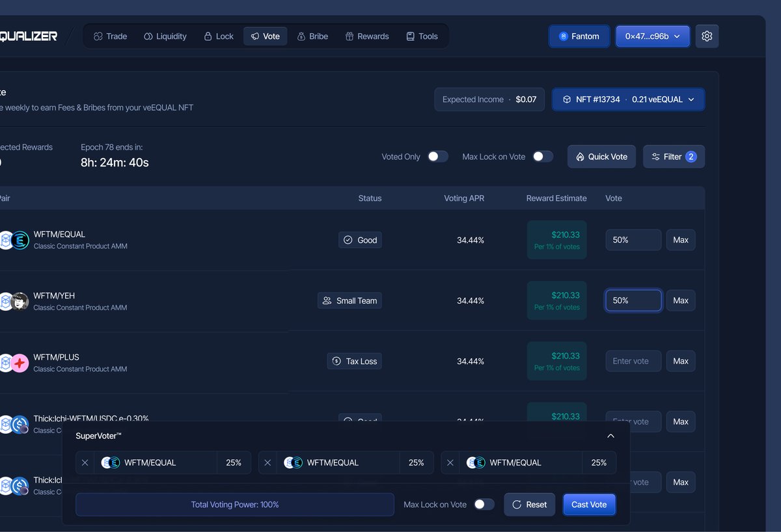Click the WFTM/YEH pair name
The image size is (781, 532).
(54, 295)
